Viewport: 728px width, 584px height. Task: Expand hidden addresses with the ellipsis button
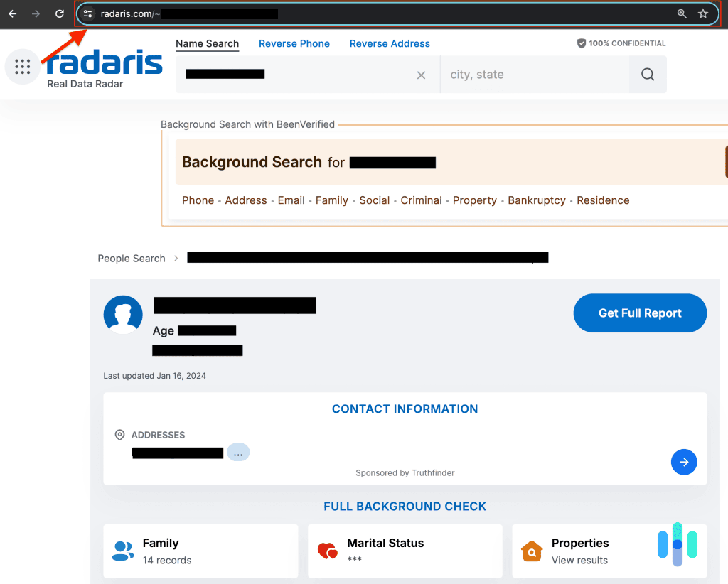[238, 452]
